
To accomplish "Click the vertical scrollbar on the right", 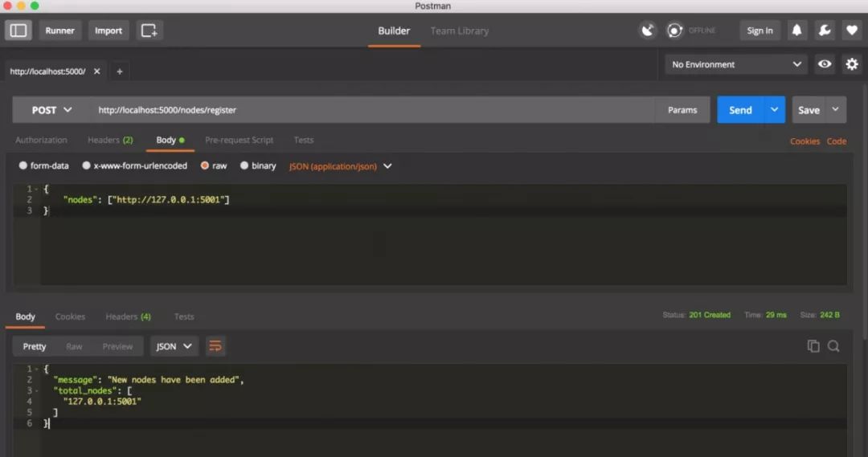I will (x=865, y=210).
